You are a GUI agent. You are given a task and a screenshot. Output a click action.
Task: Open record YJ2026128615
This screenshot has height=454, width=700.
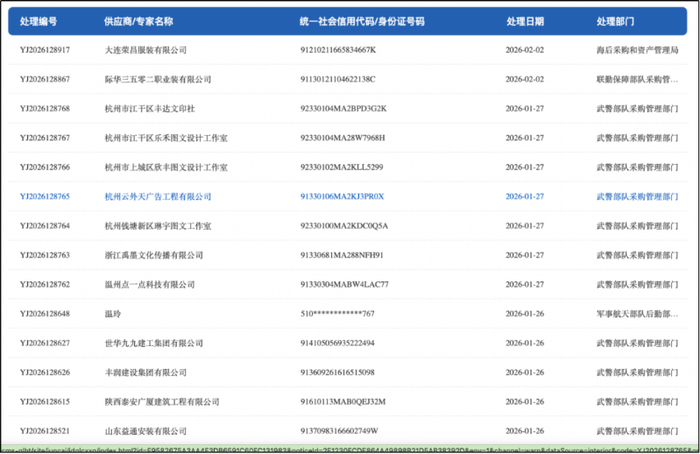coord(45,402)
